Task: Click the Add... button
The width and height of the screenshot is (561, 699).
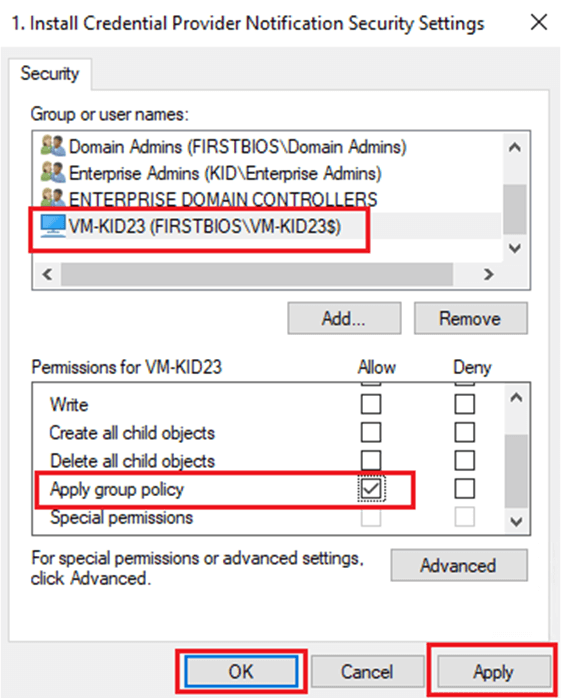Action: click(344, 318)
